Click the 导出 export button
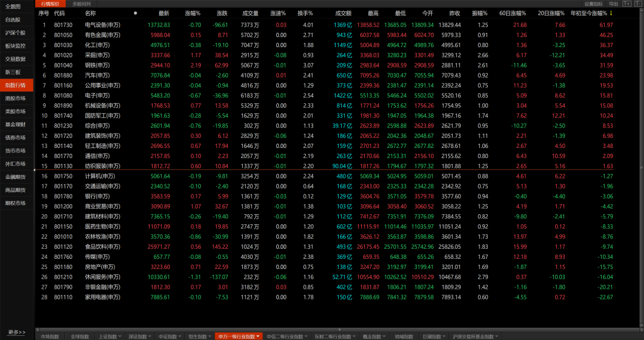Screen dimensions: 644x340 613,4
